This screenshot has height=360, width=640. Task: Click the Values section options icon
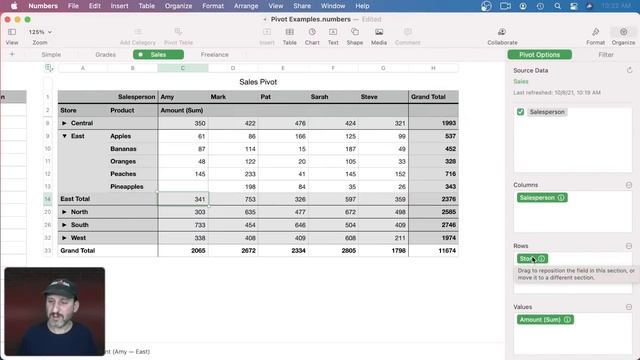tap(629, 307)
